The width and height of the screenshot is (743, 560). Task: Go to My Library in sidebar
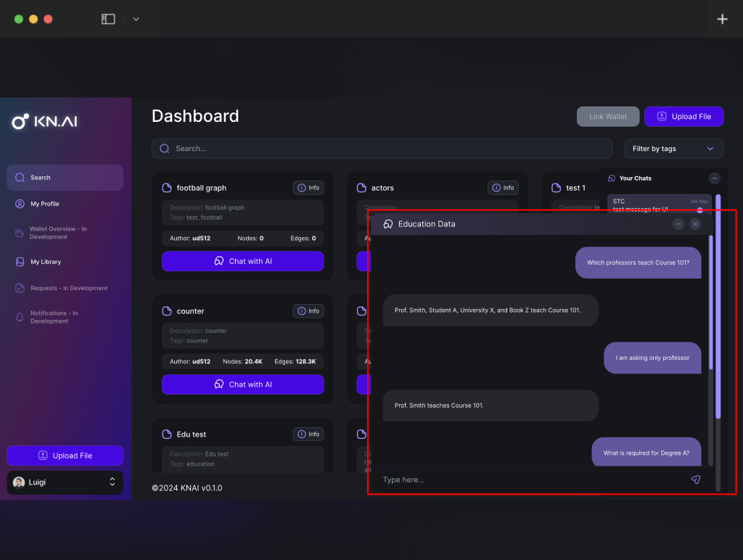[46, 262]
